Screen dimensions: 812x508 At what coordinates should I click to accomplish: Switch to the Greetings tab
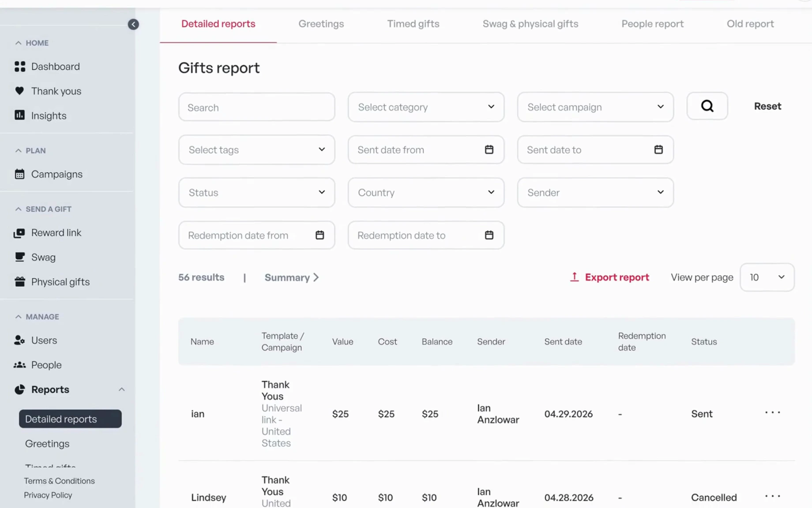321,24
